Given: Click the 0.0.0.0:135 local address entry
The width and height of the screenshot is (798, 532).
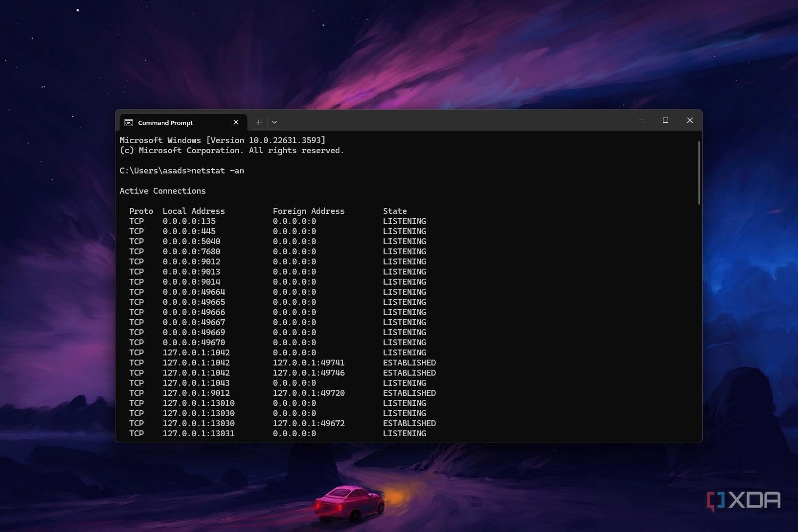Looking at the screenshot, I should 189,221.
